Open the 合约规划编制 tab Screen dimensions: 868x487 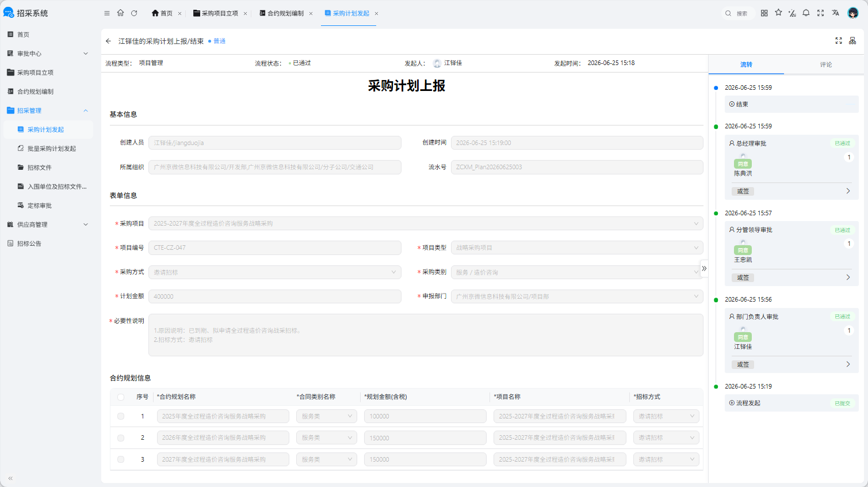pos(285,13)
